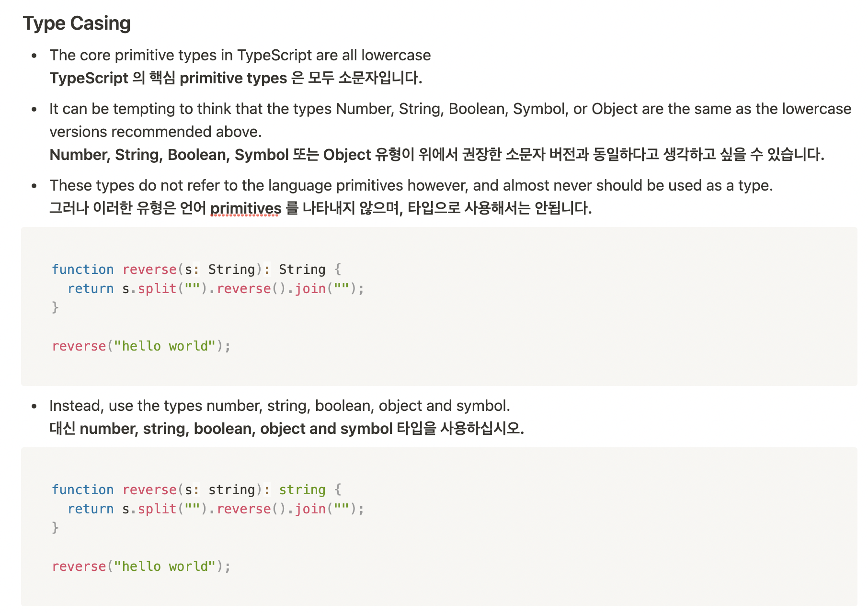Click 'reverse("hello world");' in the second code block

tap(141, 567)
